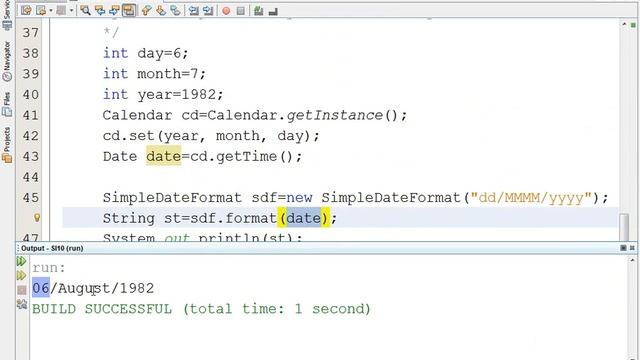Click 'int month=7;' on line 39
Image resolution: width=640 pixels, height=360 pixels.
pos(154,74)
